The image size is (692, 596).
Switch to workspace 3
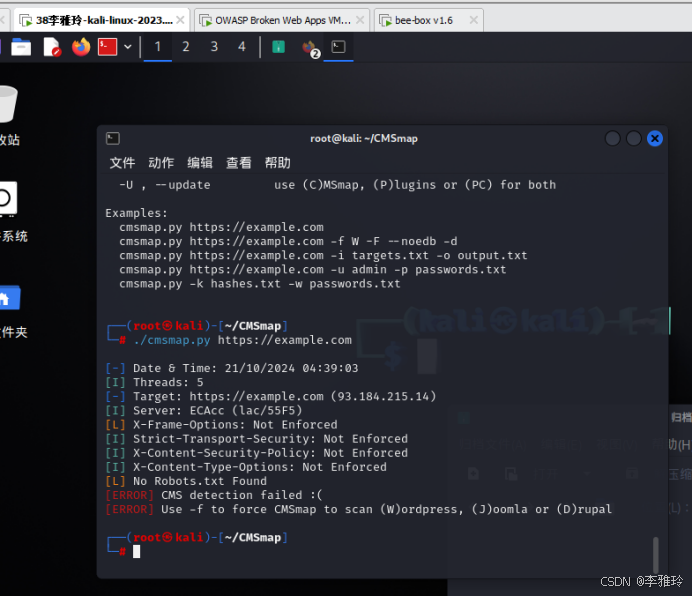pyautogui.click(x=214, y=47)
